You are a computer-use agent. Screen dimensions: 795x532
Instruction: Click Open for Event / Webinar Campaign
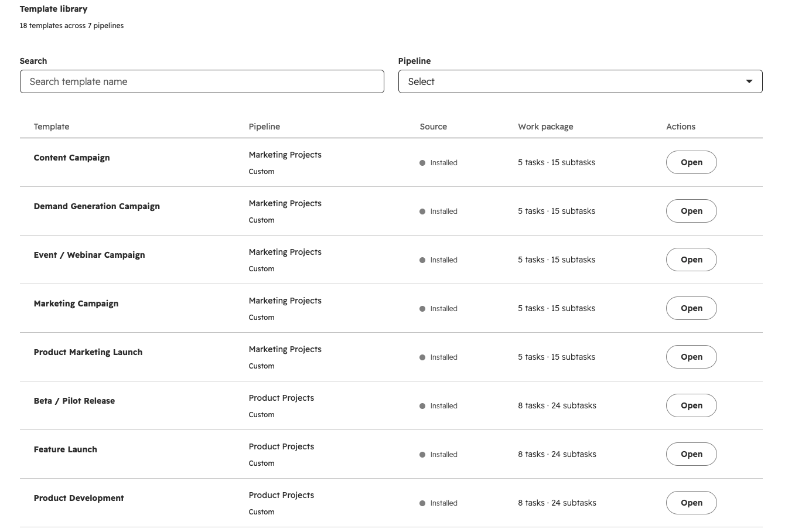(x=691, y=260)
